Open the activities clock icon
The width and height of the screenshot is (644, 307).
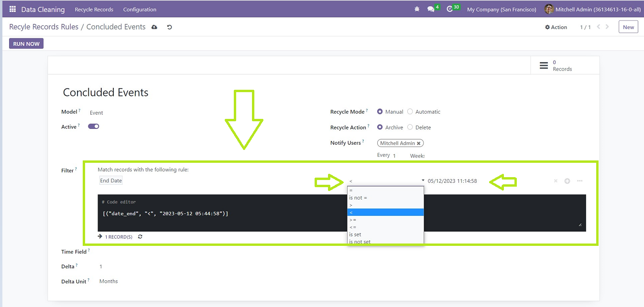pyautogui.click(x=449, y=9)
